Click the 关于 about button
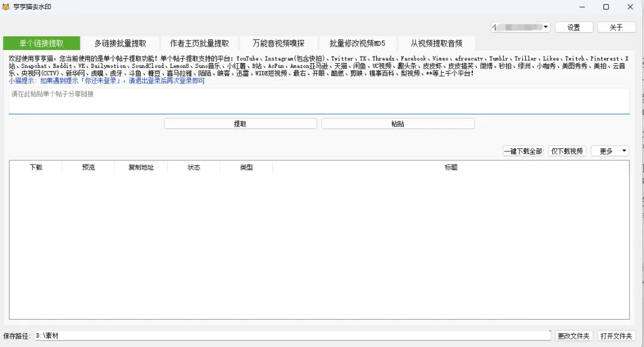 point(616,27)
